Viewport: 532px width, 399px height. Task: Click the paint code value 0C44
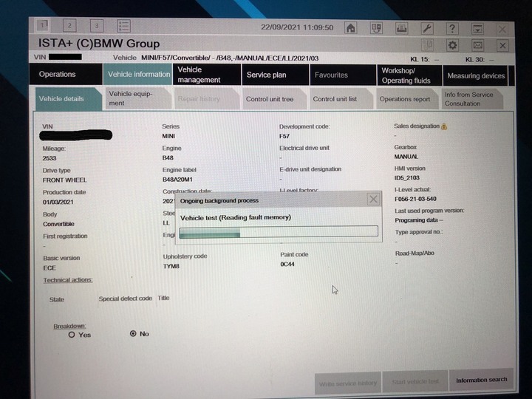click(x=287, y=264)
